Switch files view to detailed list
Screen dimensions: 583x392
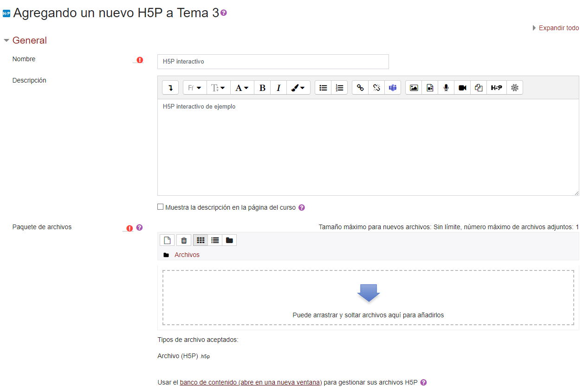(x=215, y=240)
